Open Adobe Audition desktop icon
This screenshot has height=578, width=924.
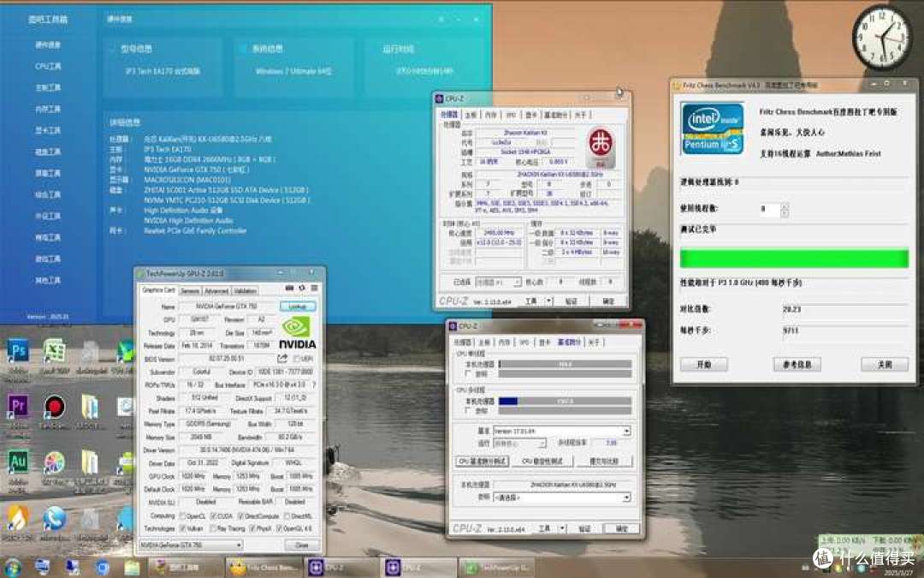(x=18, y=462)
